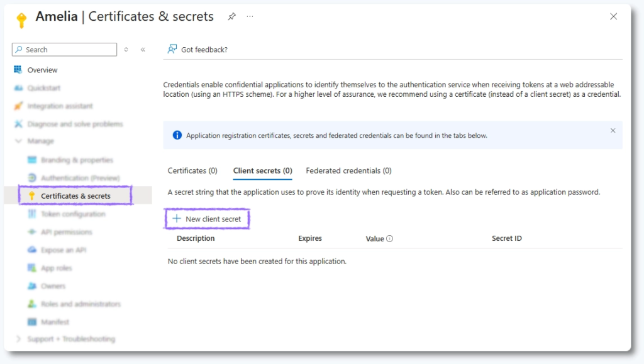The height and width of the screenshot is (364, 644).
Task: Launch the Integration assistant
Action: pos(60,106)
